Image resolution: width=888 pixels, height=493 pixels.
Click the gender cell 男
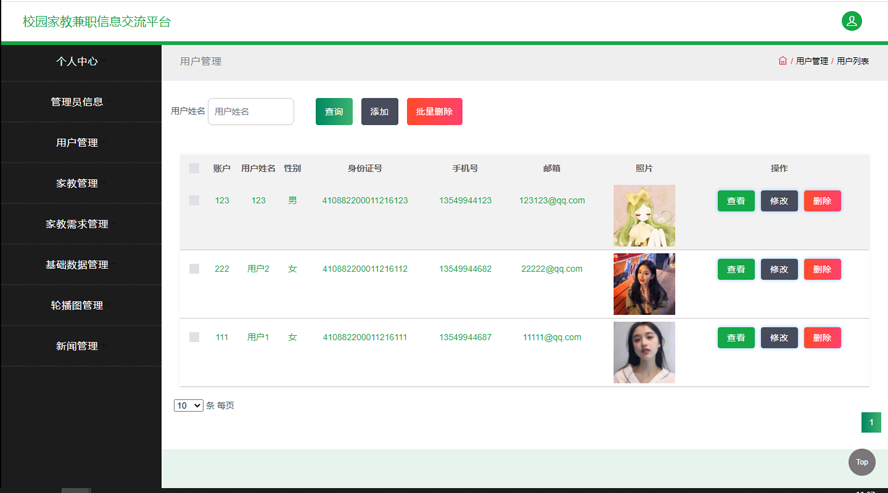[292, 200]
